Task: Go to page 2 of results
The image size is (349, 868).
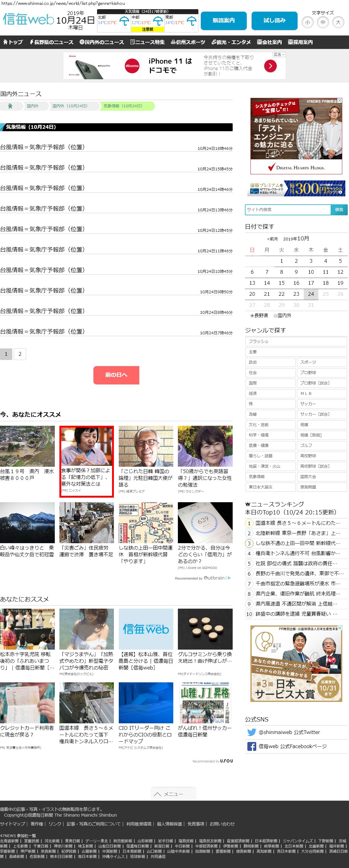Action: click(20, 354)
